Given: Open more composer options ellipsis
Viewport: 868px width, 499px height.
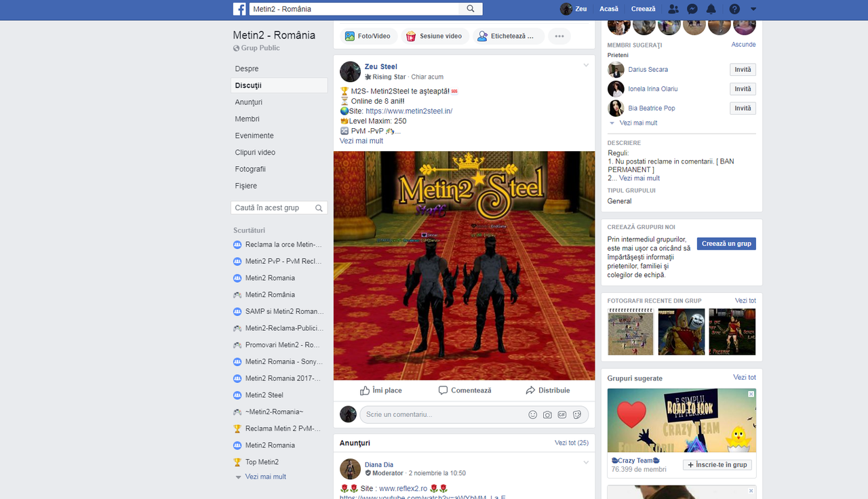Looking at the screenshot, I should (x=559, y=36).
